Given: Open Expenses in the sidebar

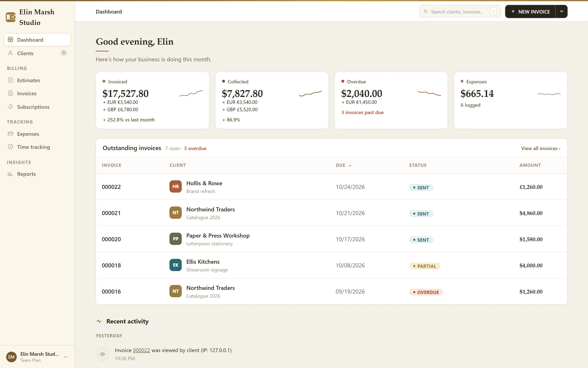Looking at the screenshot, I should 37,134.
